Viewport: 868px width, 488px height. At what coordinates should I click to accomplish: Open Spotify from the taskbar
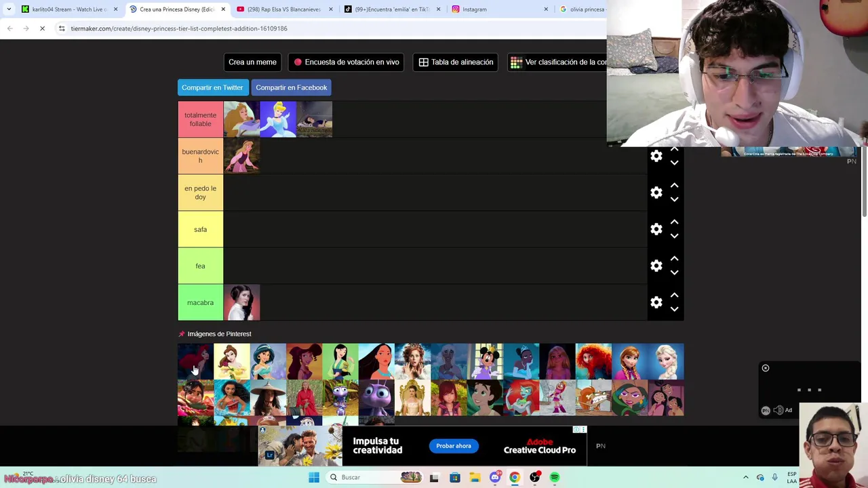click(x=555, y=477)
